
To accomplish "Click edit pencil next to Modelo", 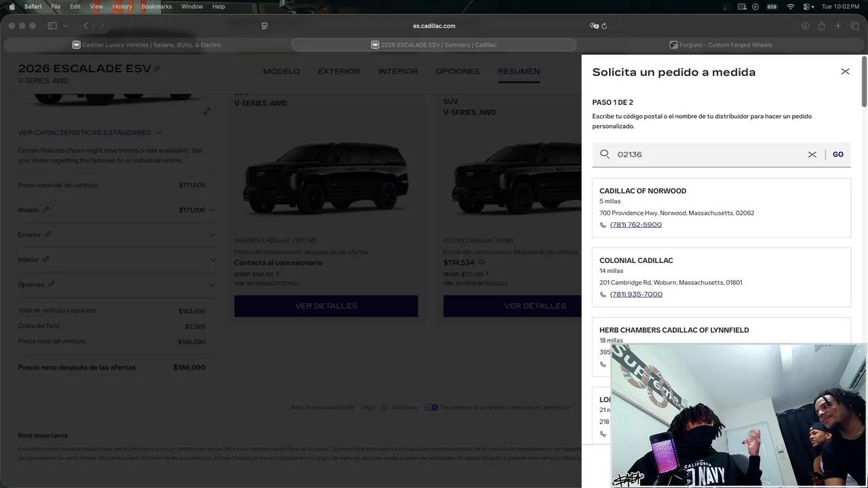I will point(46,209).
